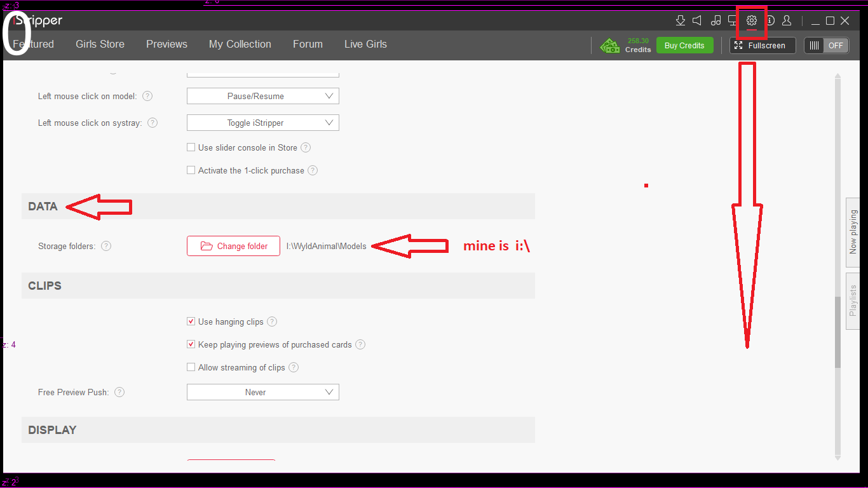Click help icon next to Free Preview Push
Viewport: 868px width, 488px height.
119,392
